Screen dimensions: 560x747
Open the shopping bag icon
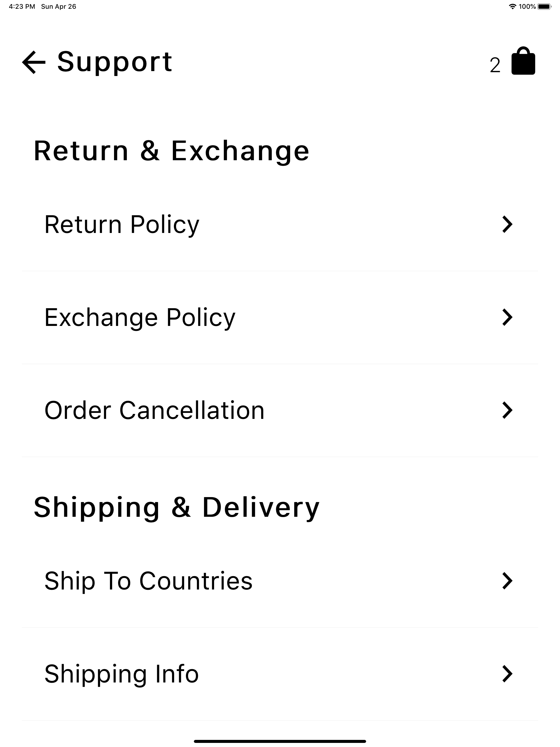[x=523, y=61]
